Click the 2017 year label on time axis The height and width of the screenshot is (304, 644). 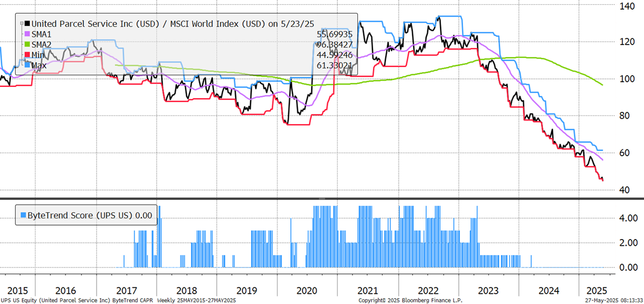(127, 291)
